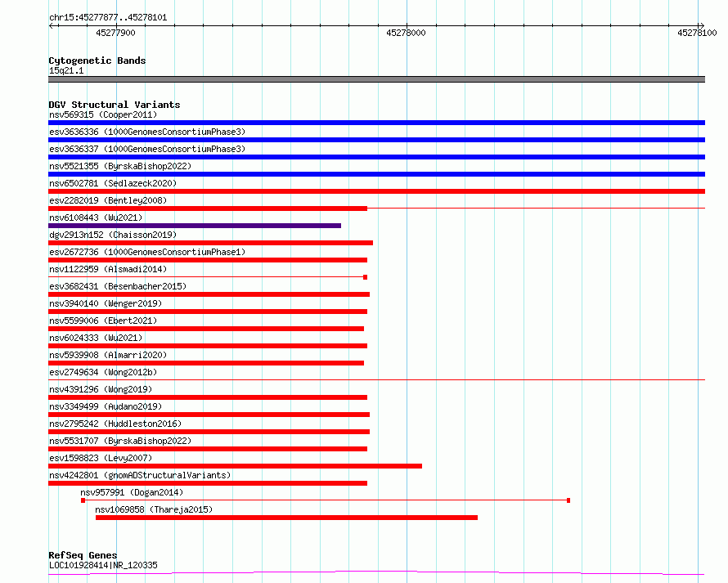Viewport: 728px width, 583px height.
Task: Click the red bar under esv2672736
Action: click(208, 260)
